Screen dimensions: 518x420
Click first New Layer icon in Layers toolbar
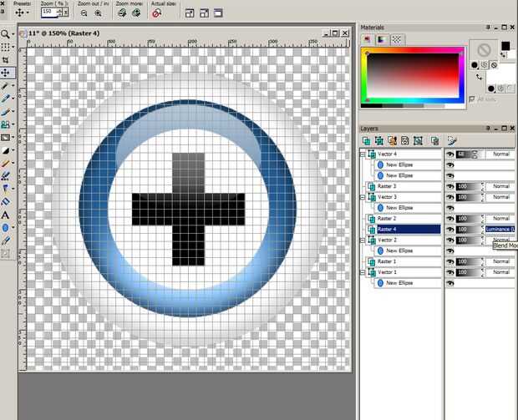[x=366, y=141]
